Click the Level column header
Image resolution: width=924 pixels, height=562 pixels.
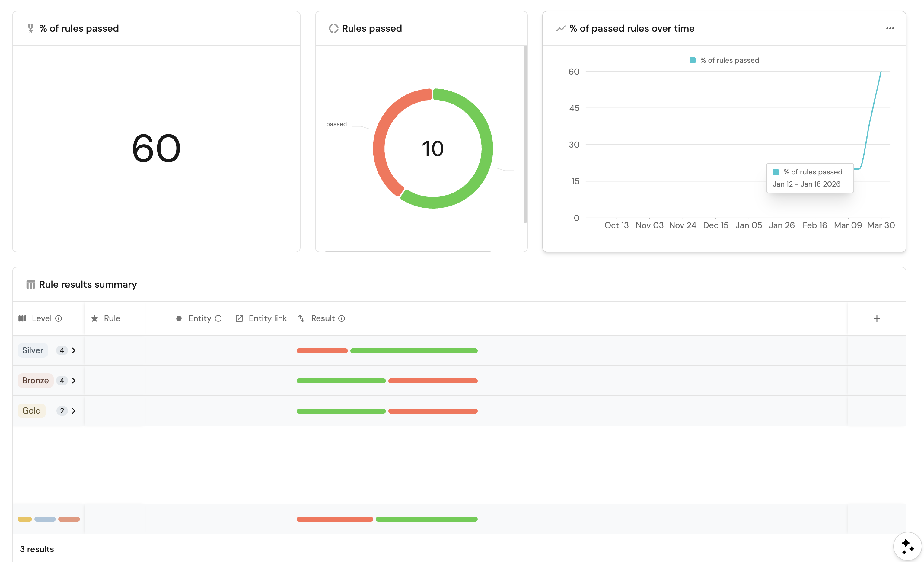(x=41, y=318)
